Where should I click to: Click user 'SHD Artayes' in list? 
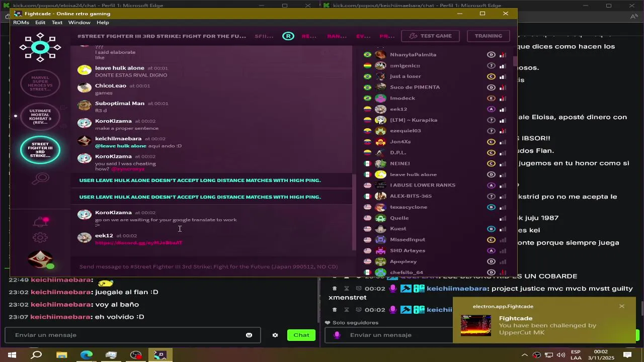[x=408, y=251]
